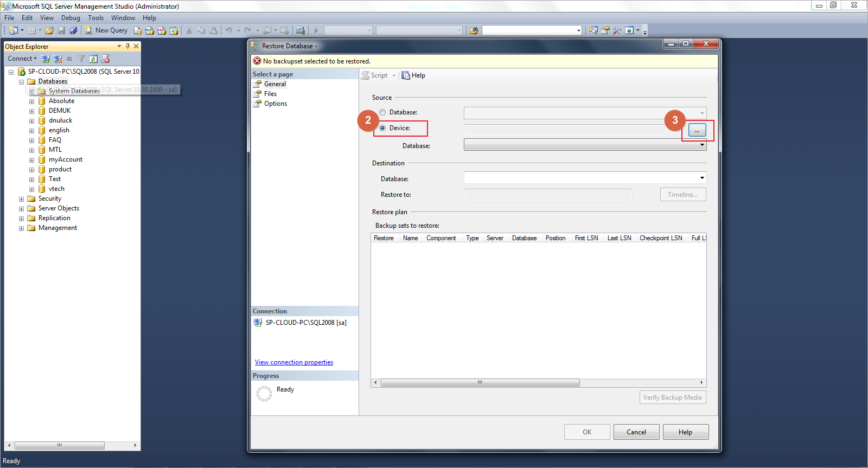Click Connect Object Explorer icon
Viewport: 868px width, 468px height.
46,59
